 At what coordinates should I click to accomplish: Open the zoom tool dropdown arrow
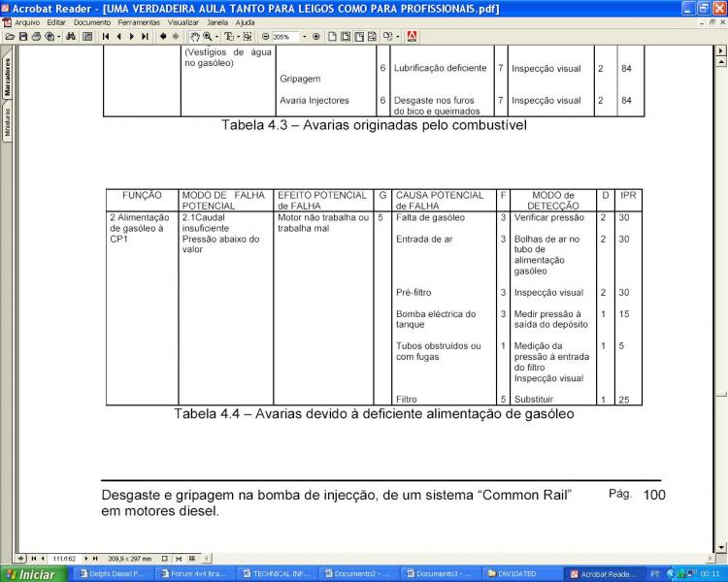pos(216,37)
